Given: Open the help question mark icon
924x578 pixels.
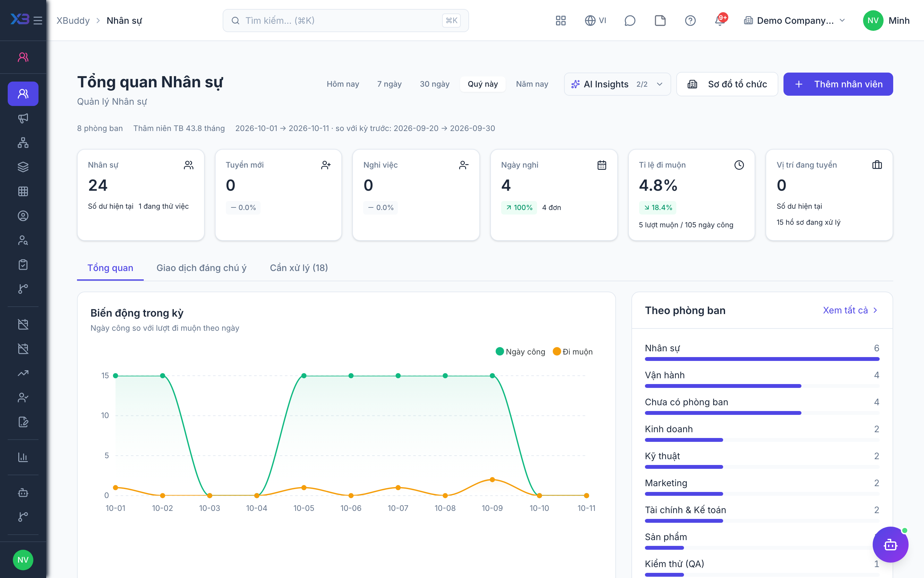Looking at the screenshot, I should click(690, 20).
